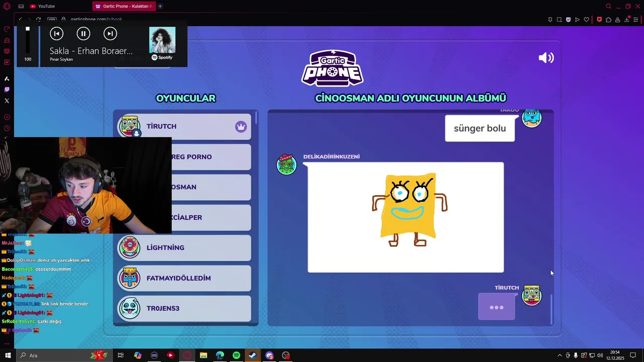644x362 pixels.
Task: Open the downloads icon in toolbar
Action: coord(627,20)
